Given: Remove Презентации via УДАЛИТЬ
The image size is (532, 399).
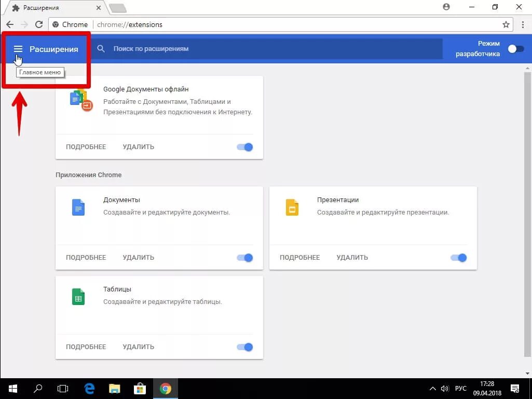Looking at the screenshot, I should tap(352, 257).
